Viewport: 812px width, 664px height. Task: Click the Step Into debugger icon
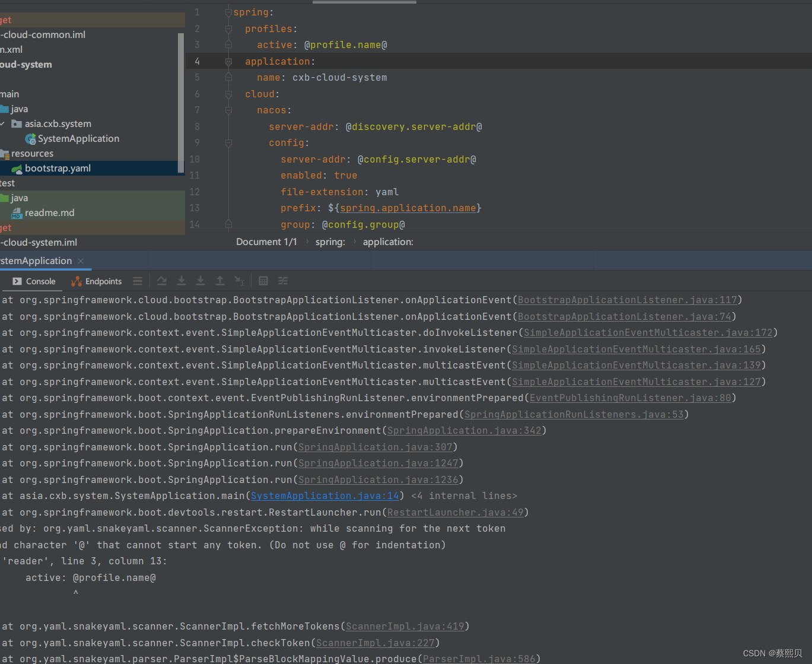181,281
